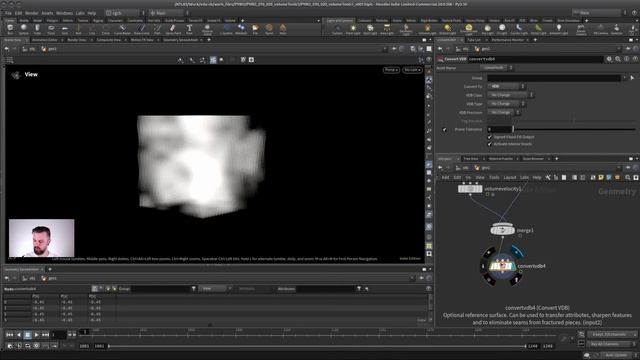Add a Spot Light from the shelf
The height and width of the screenshot is (360, 640).
(x=370, y=29)
